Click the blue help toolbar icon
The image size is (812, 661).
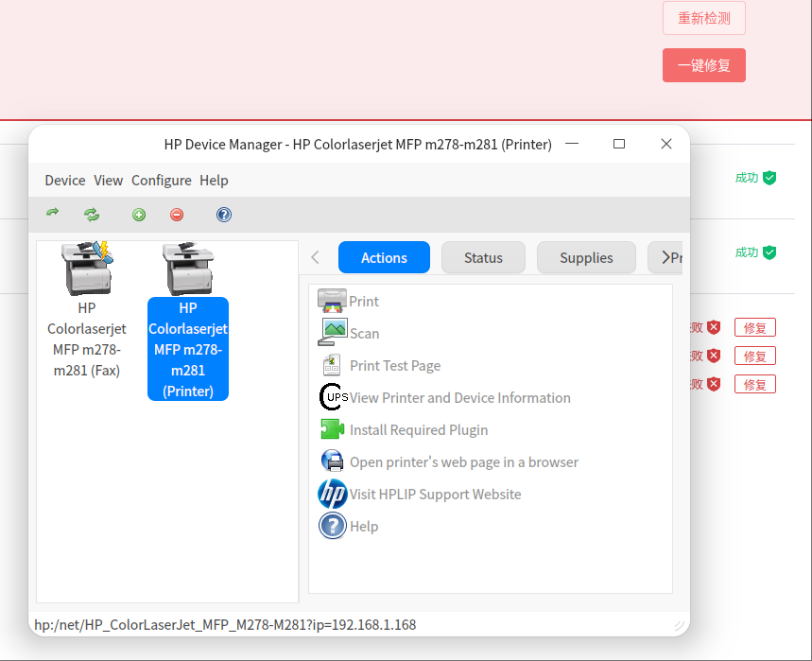point(224,215)
